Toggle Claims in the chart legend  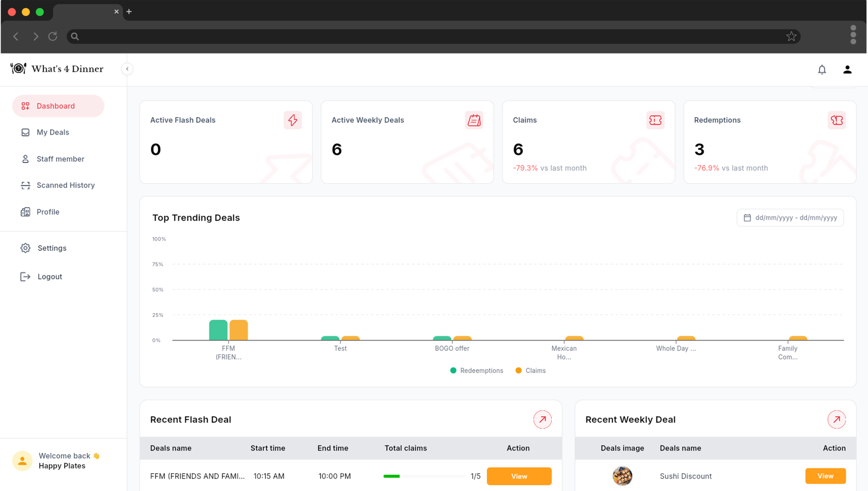click(530, 370)
